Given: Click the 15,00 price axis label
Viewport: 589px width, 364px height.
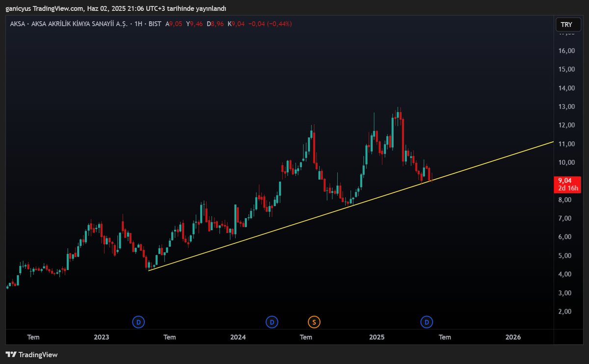Looking at the screenshot, I should pyautogui.click(x=566, y=69).
